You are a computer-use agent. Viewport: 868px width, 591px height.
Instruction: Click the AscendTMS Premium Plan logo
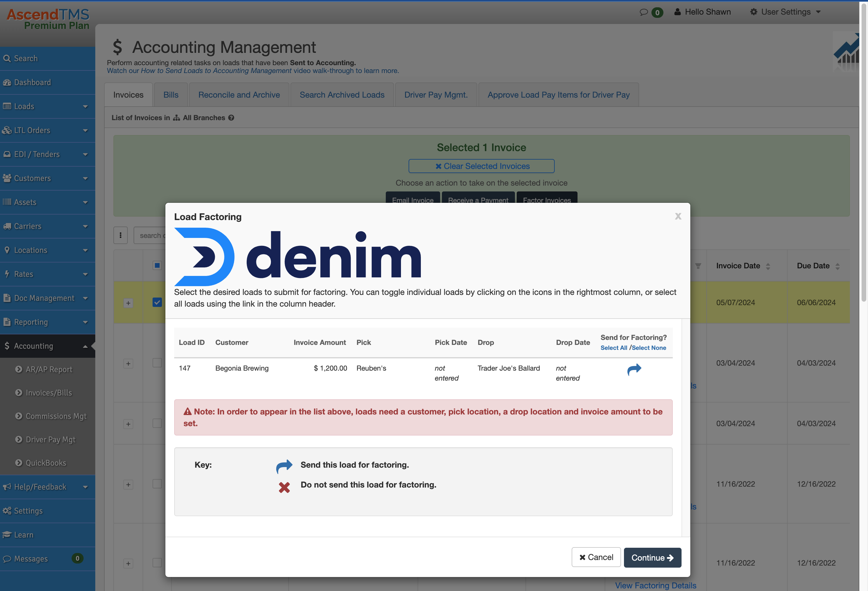pyautogui.click(x=48, y=19)
